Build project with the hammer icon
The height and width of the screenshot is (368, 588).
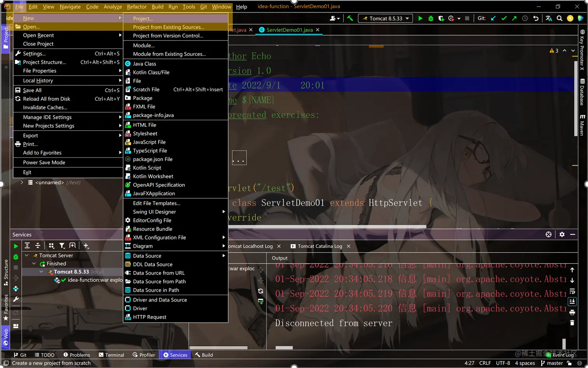350,18
